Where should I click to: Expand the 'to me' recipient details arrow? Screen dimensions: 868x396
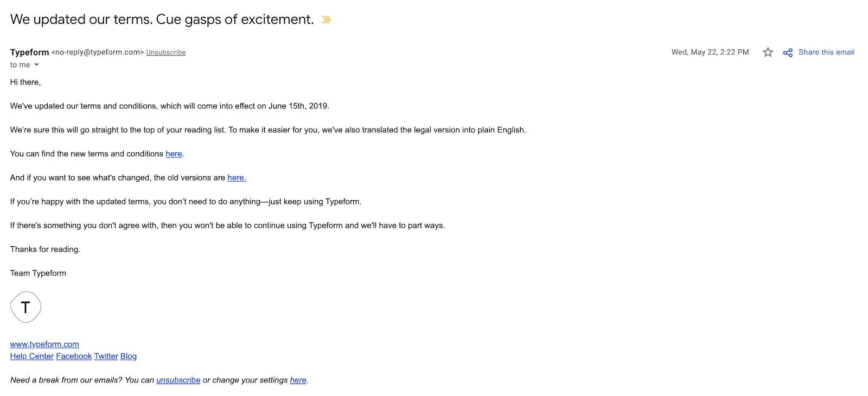click(x=36, y=65)
